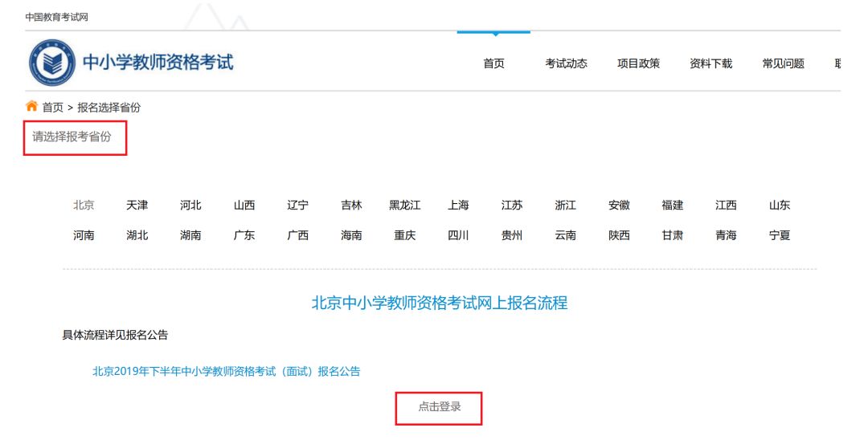Select province 黑龙江
This screenshot has height=444, width=868.
pos(404,205)
